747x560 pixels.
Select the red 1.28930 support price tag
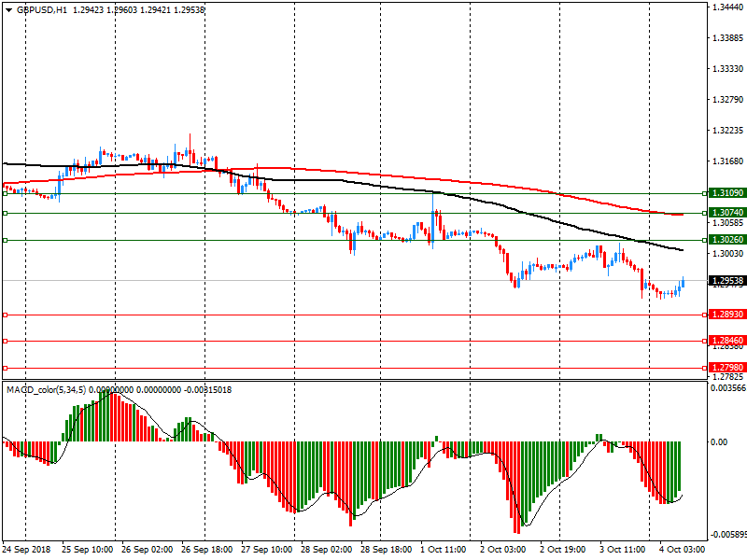coord(726,315)
